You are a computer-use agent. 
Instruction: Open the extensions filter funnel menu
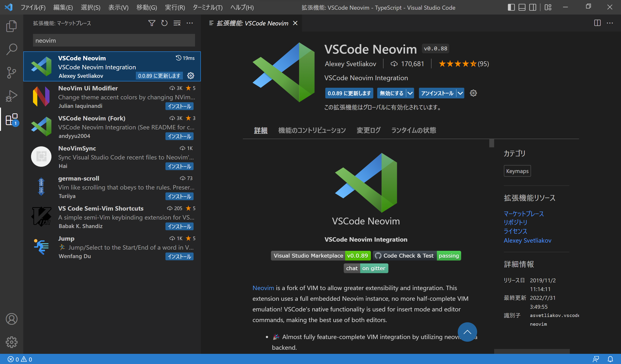(152, 23)
